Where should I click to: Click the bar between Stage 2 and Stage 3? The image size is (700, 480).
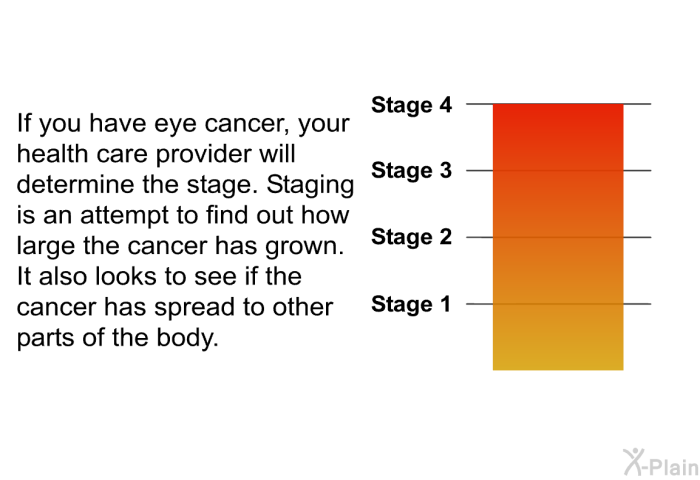(557, 204)
